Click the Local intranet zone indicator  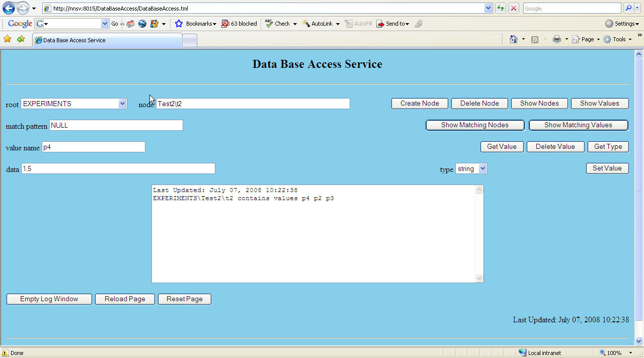(x=540, y=353)
